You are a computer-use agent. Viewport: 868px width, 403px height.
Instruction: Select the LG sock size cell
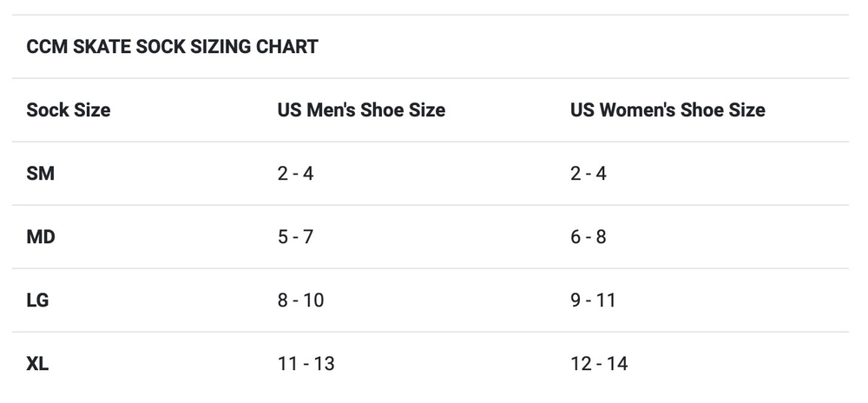click(x=38, y=301)
